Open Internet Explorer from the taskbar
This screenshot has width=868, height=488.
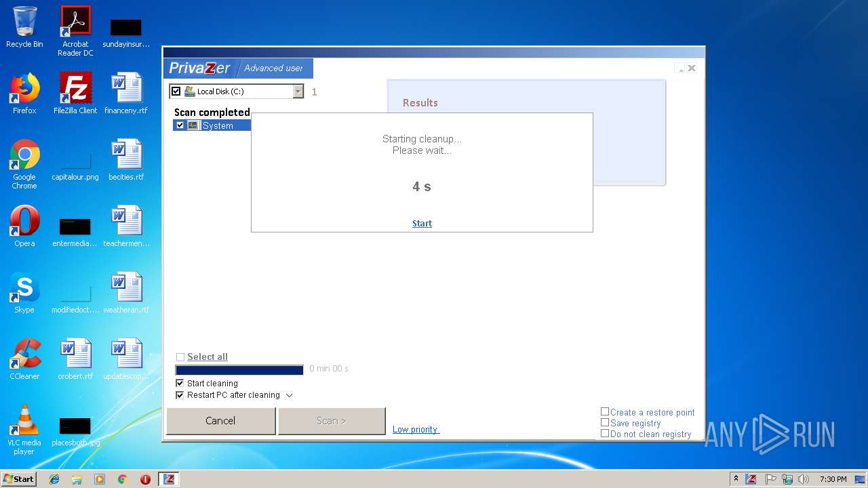(54, 479)
